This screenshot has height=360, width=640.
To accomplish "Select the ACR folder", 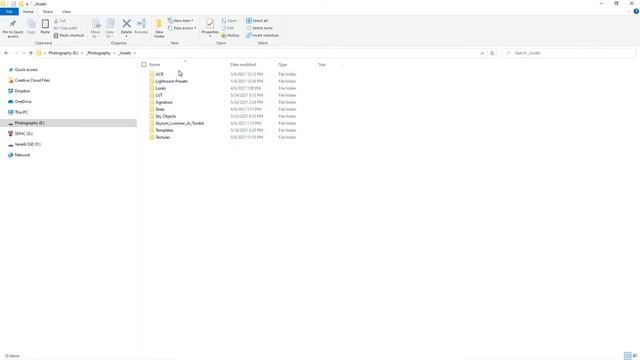I will click(159, 74).
